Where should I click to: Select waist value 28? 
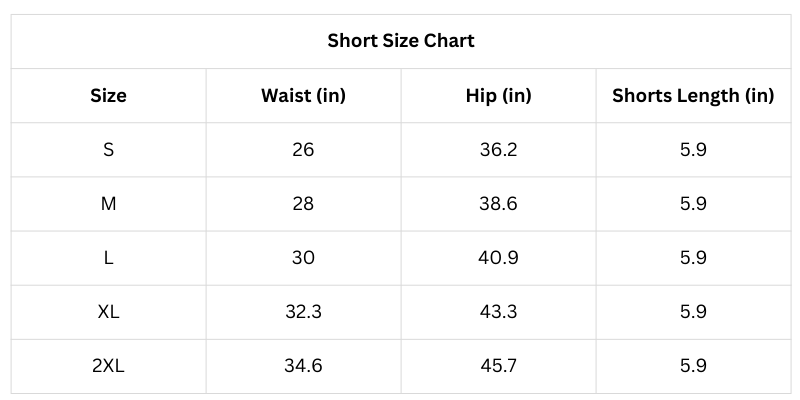click(x=303, y=204)
